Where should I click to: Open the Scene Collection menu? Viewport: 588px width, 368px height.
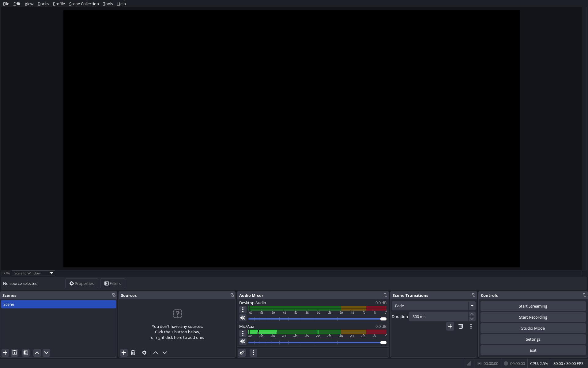pyautogui.click(x=84, y=4)
